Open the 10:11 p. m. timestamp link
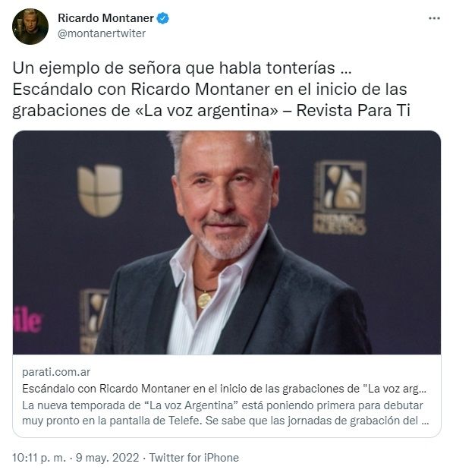 pyautogui.click(x=39, y=458)
